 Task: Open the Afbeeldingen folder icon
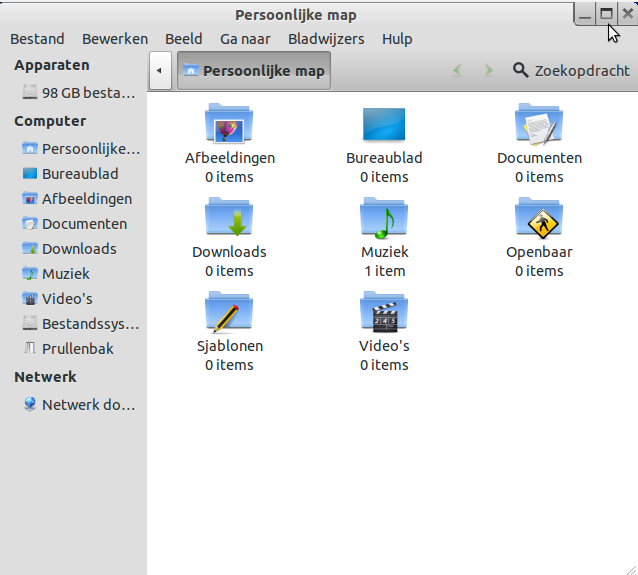coord(229,124)
